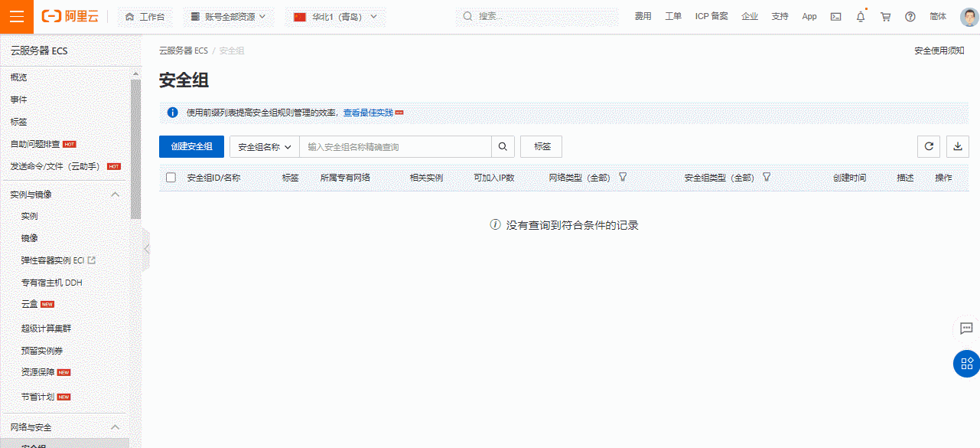The image size is (980, 448).
Task: Export the security group list via download icon
Action: pos(958,146)
